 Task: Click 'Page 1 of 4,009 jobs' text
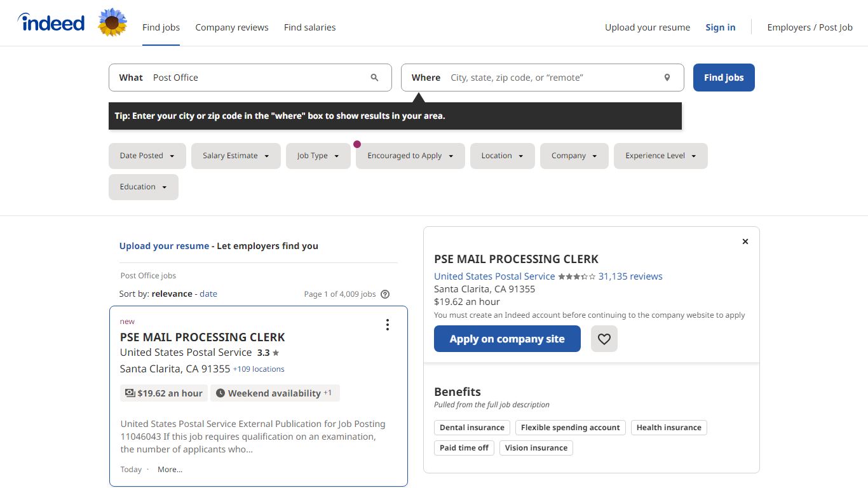click(x=340, y=294)
